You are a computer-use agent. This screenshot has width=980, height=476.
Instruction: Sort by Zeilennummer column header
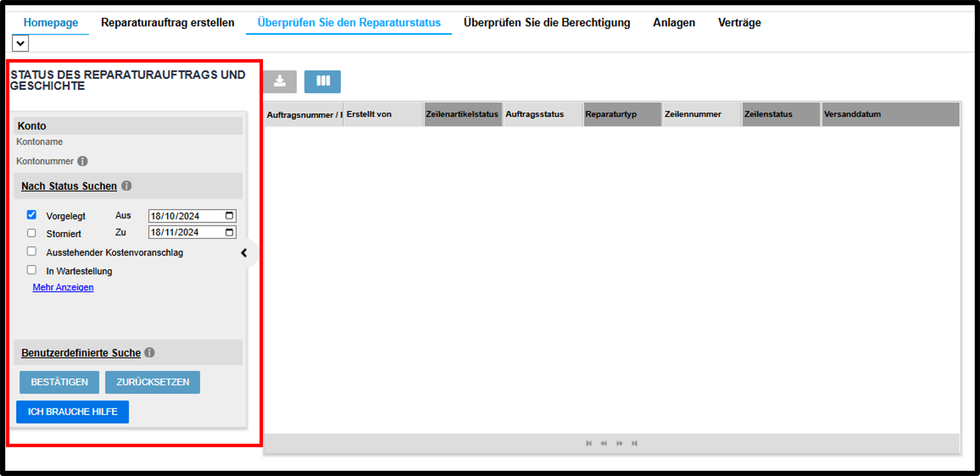click(702, 115)
